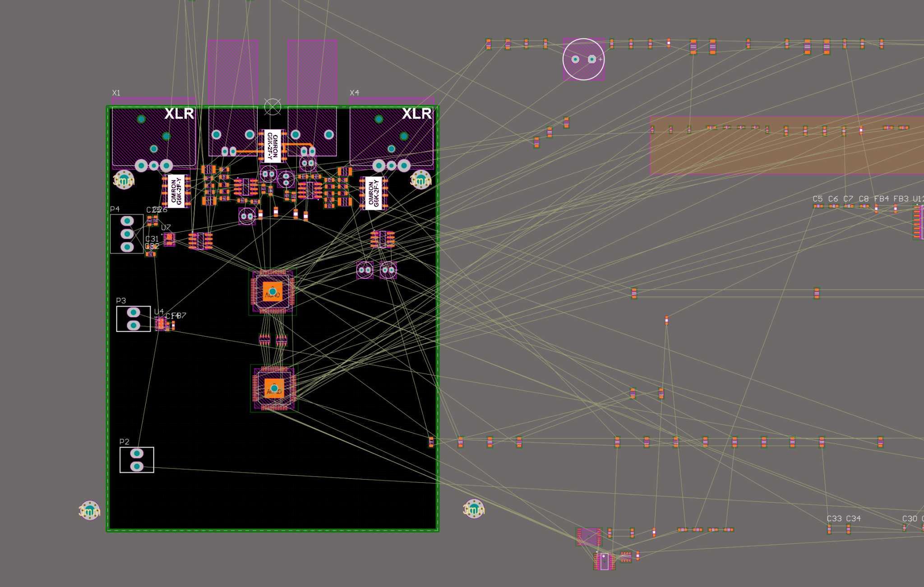
Task: Select the lone component below the brown outline
Action: [x=666, y=320]
